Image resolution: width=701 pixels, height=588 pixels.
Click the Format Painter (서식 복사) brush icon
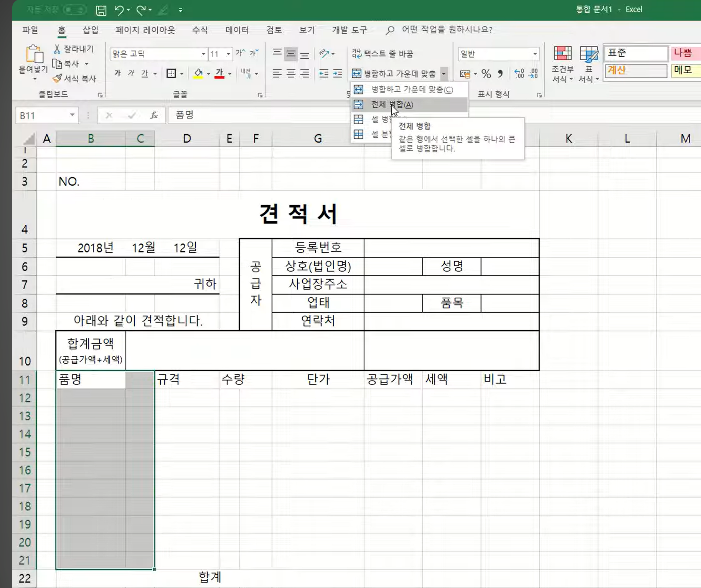point(57,78)
